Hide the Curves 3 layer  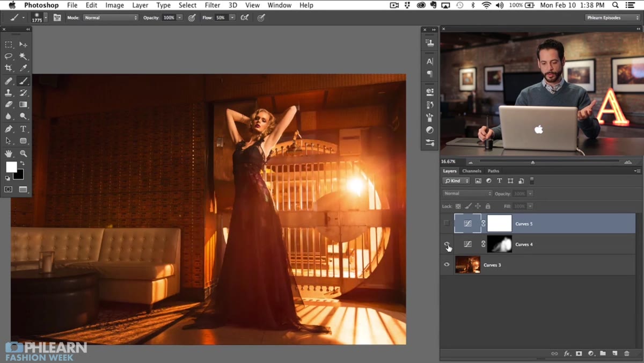point(447,265)
